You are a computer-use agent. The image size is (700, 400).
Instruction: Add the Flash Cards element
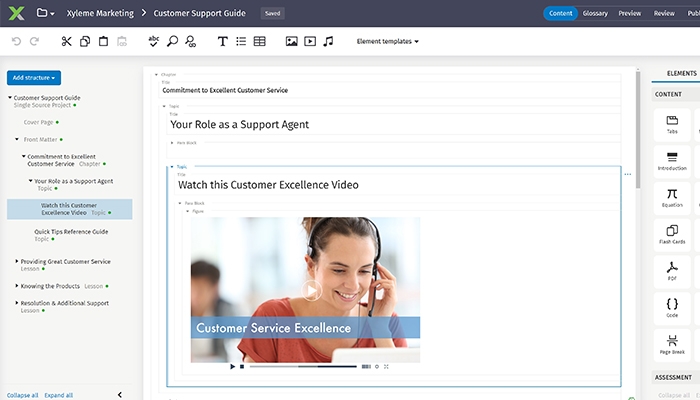click(672, 234)
